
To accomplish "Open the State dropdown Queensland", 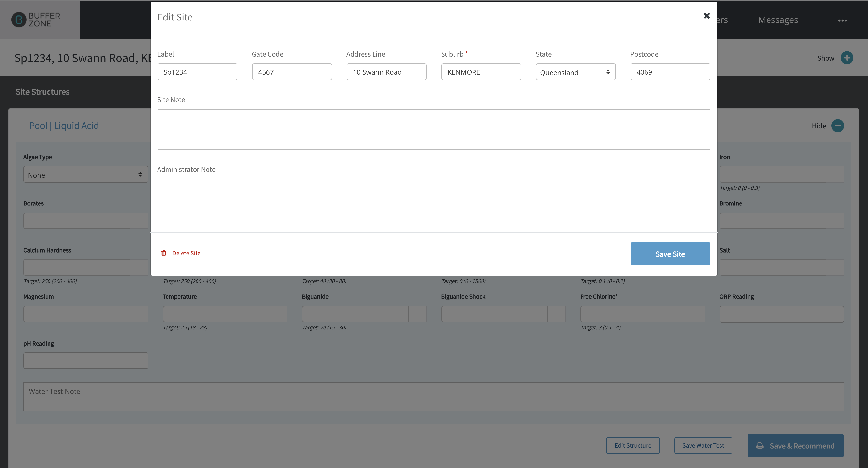I will pos(575,72).
